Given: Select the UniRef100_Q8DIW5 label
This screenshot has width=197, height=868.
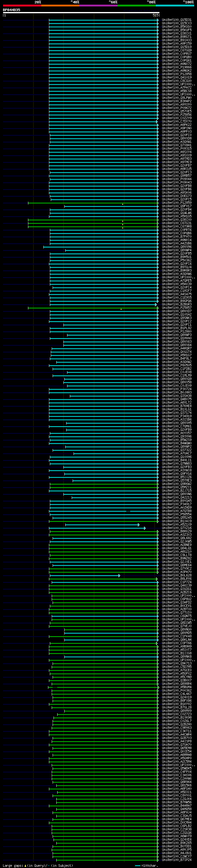Looking at the screenshot, I should click(177, 623).
